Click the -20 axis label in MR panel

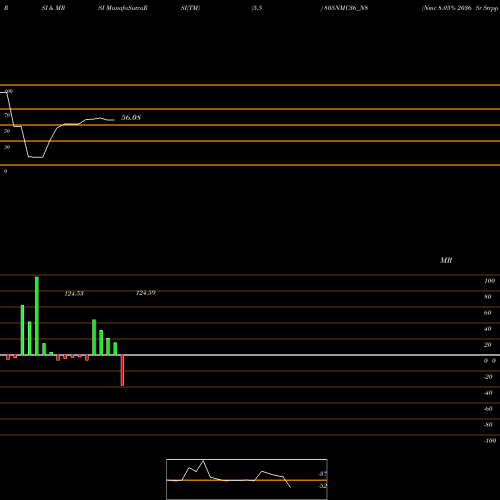pos(488,377)
